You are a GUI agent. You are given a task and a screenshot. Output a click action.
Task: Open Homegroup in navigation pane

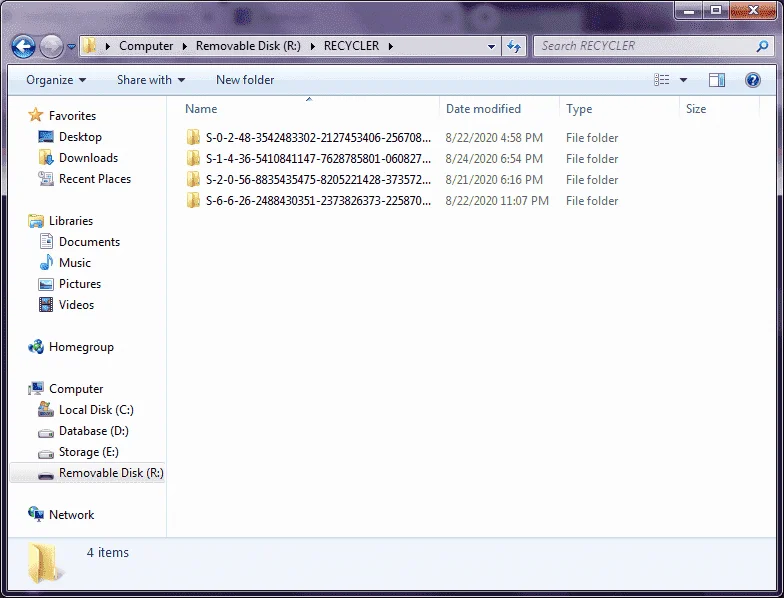[82, 346]
